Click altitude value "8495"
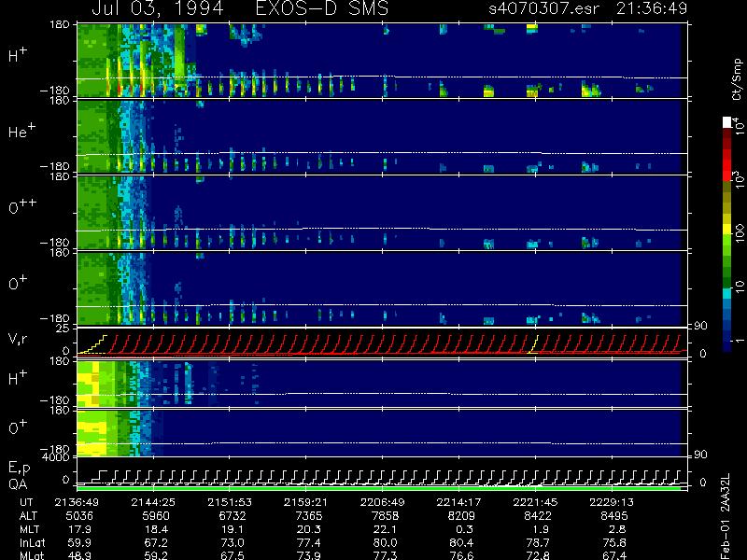The width and height of the screenshot is (747, 560). 614,516
